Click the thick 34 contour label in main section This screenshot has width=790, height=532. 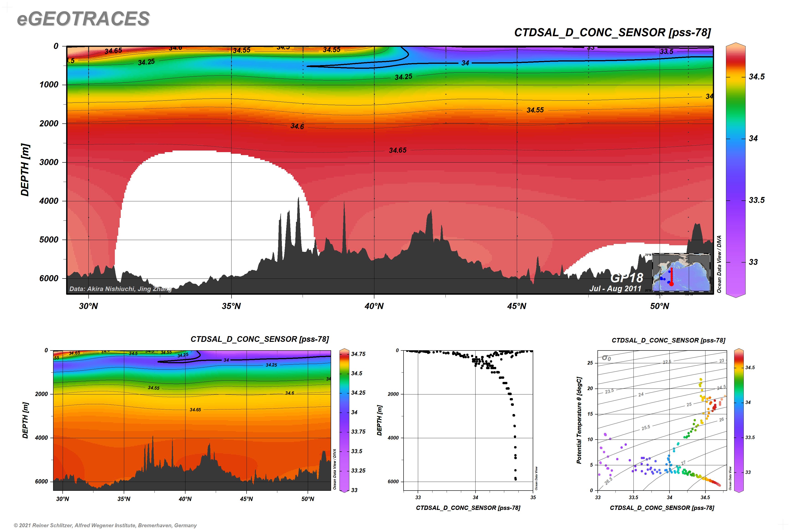pos(465,63)
